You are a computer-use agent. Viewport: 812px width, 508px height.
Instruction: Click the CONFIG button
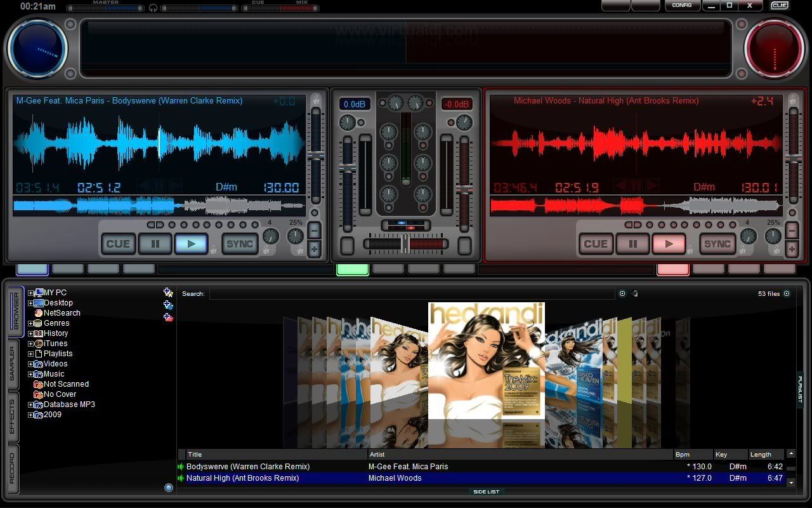click(681, 5)
